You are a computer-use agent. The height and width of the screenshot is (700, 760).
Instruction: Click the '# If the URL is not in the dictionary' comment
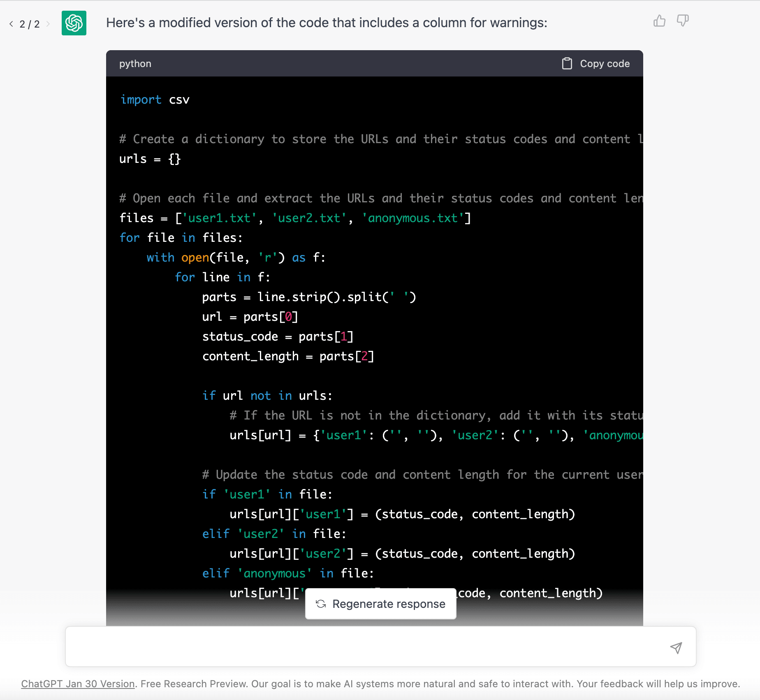click(436, 416)
